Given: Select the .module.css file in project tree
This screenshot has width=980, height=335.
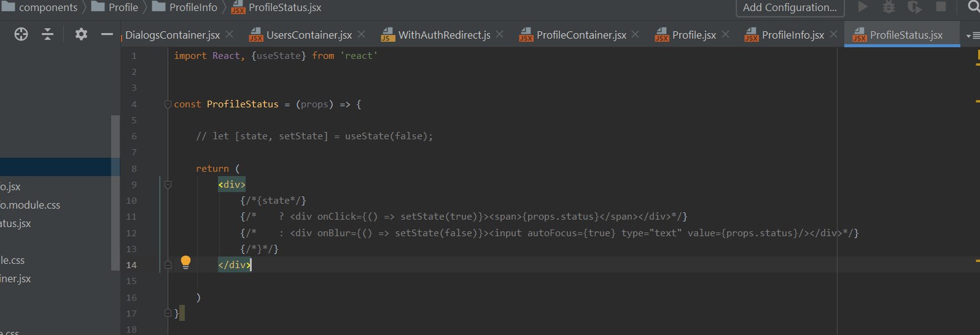Looking at the screenshot, I should (x=30, y=205).
